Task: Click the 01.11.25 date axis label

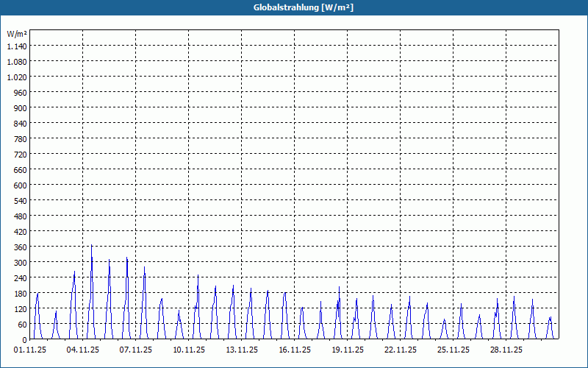Action: click(30, 350)
